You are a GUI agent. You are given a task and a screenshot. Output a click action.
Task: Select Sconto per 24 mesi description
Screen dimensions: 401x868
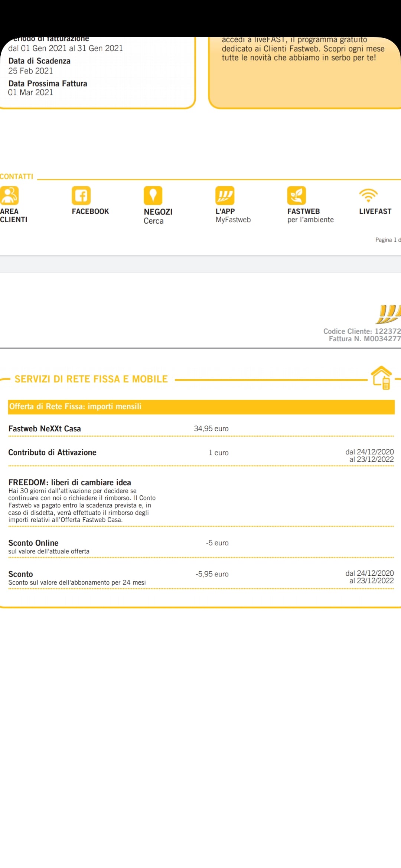tap(77, 583)
